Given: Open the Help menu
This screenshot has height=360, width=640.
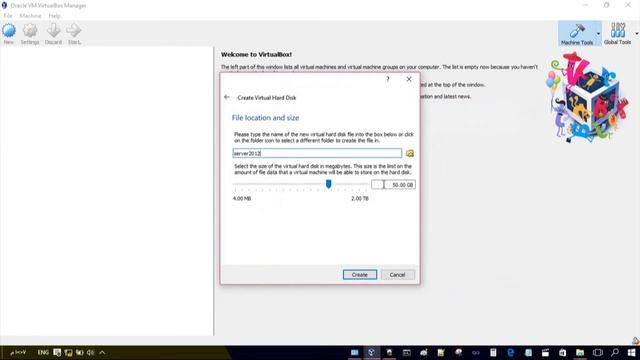Looking at the screenshot, I should (54, 16).
